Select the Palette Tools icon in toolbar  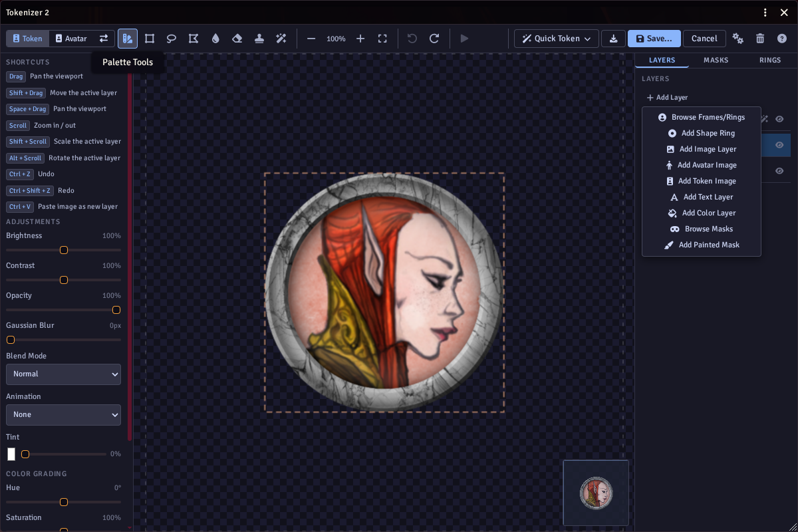tap(128, 39)
